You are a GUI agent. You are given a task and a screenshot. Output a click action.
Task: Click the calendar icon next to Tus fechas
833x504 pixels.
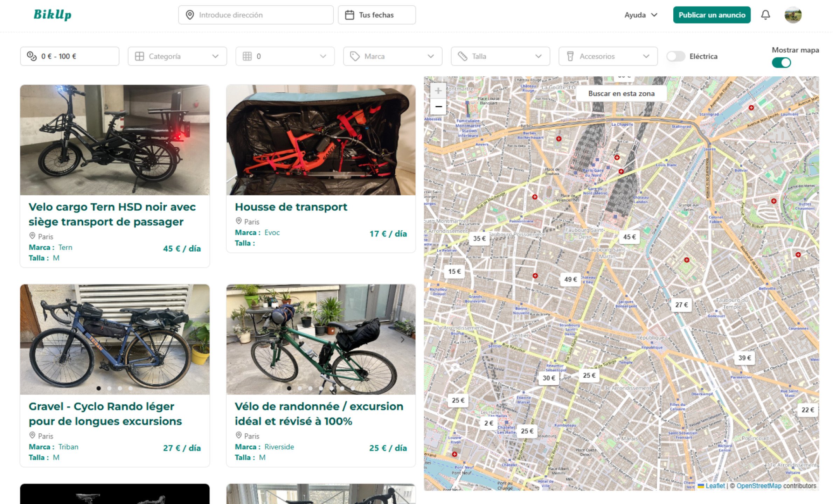click(349, 15)
